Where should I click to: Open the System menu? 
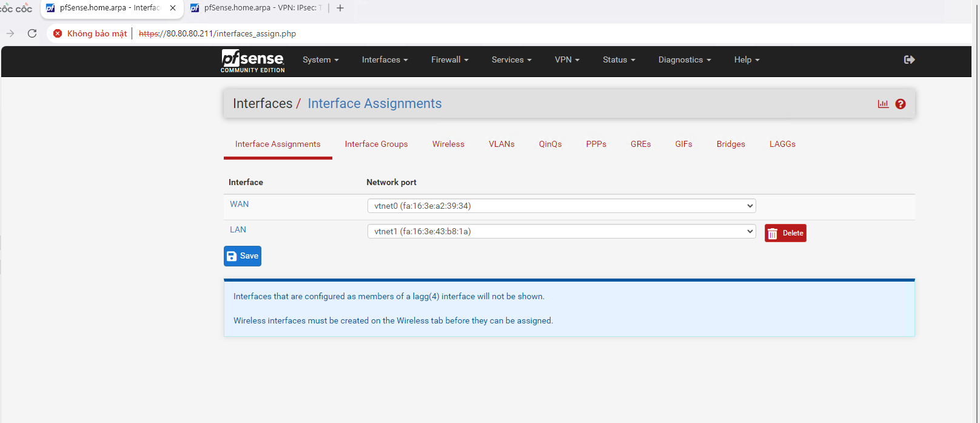tap(321, 59)
